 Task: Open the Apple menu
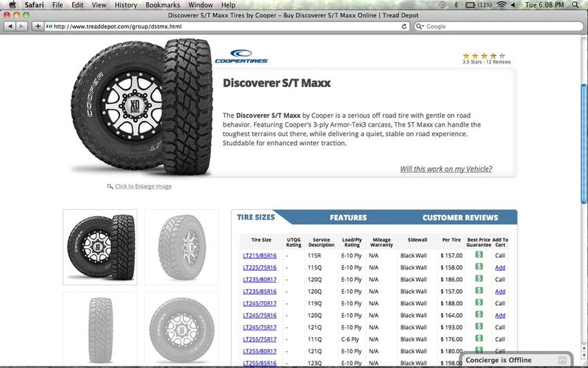12,5
